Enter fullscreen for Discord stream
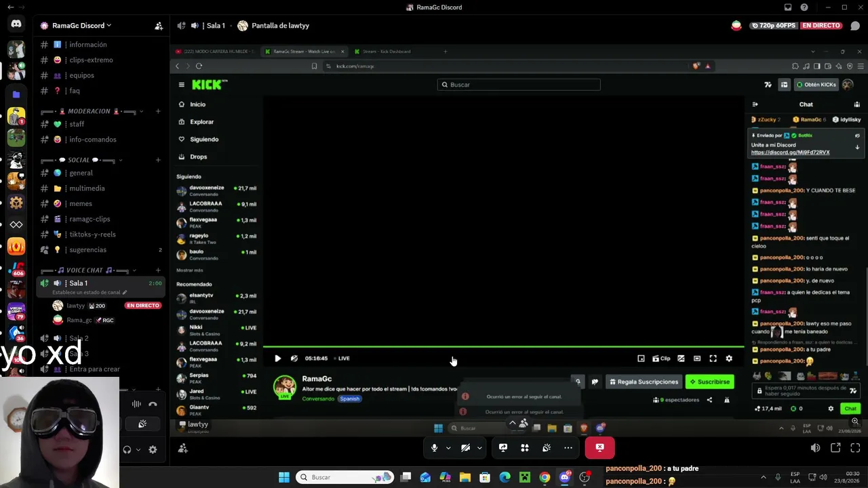This screenshot has width=868, height=488. click(x=855, y=448)
